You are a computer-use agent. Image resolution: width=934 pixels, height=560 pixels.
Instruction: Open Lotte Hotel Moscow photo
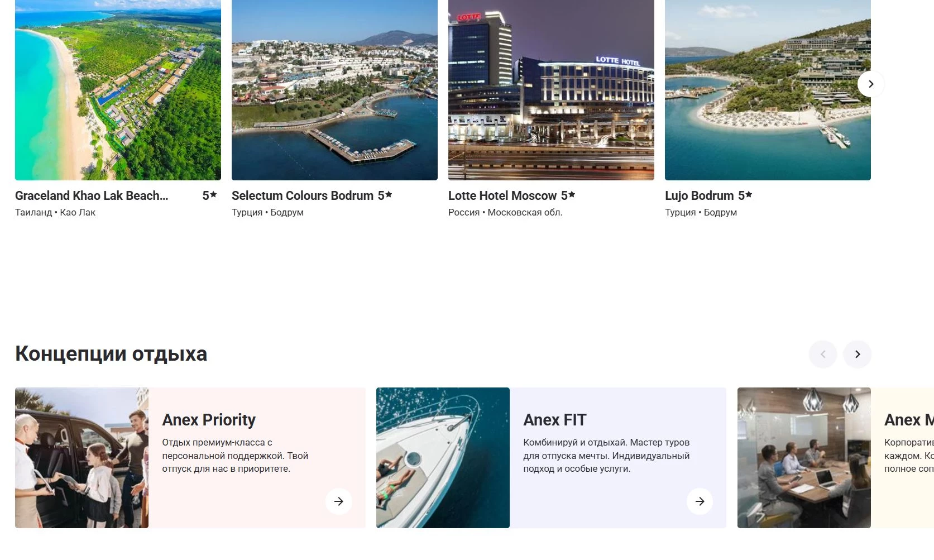(x=551, y=89)
